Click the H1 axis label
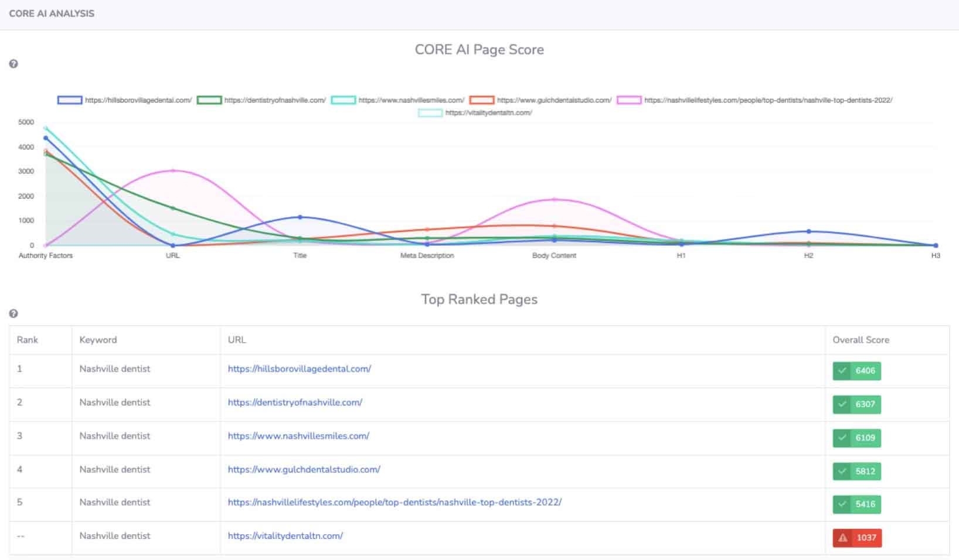The width and height of the screenshot is (959, 560). coord(681,255)
